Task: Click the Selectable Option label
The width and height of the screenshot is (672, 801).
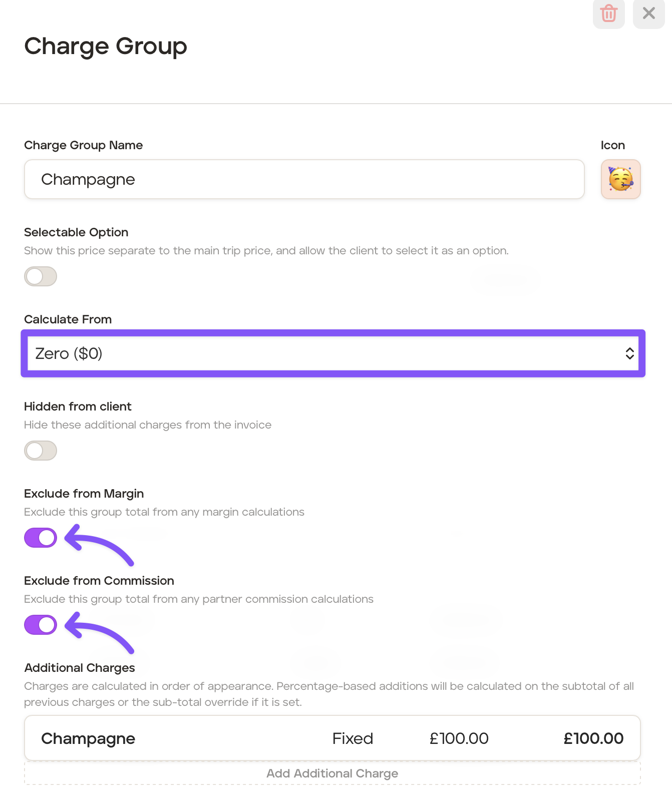Action: pos(76,232)
